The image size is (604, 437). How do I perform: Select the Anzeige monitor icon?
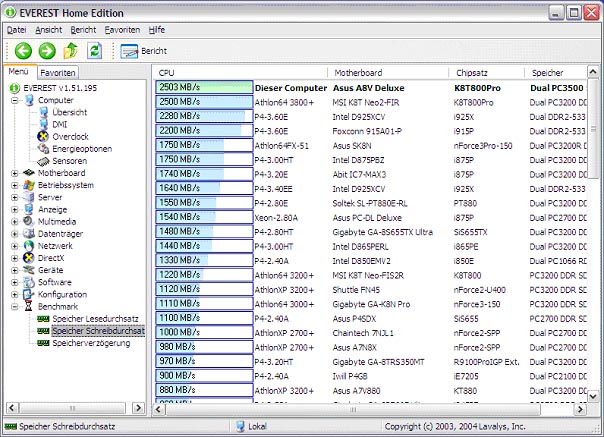[29, 209]
